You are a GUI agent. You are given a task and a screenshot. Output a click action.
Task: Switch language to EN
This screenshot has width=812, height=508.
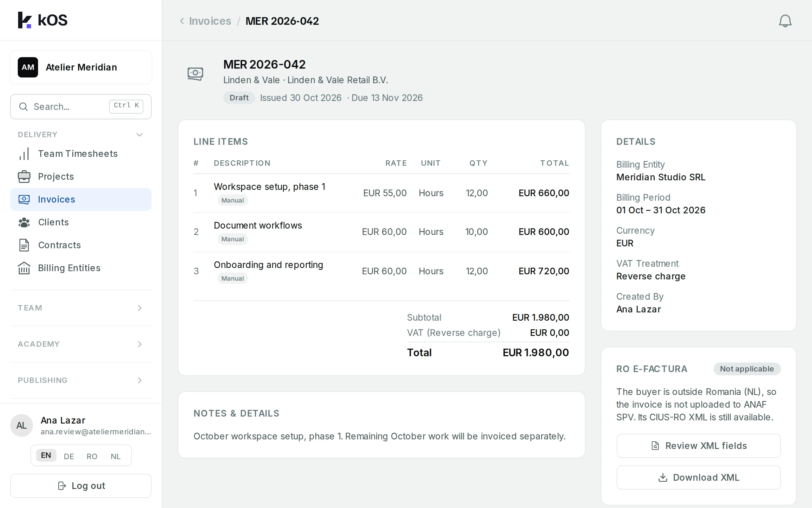point(46,455)
